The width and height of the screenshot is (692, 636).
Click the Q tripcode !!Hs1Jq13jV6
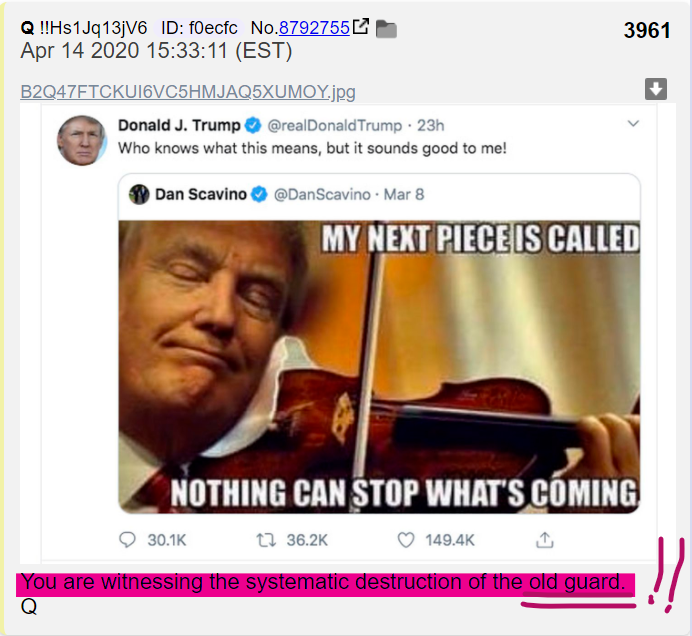93,28
